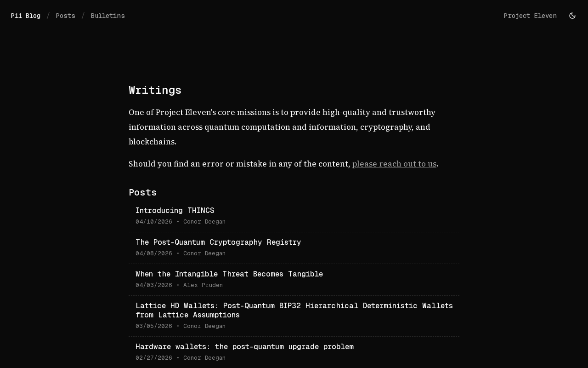Click Conor Deegan under Introducing THINCS
588x368 pixels.
pyautogui.click(x=204, y=222)
